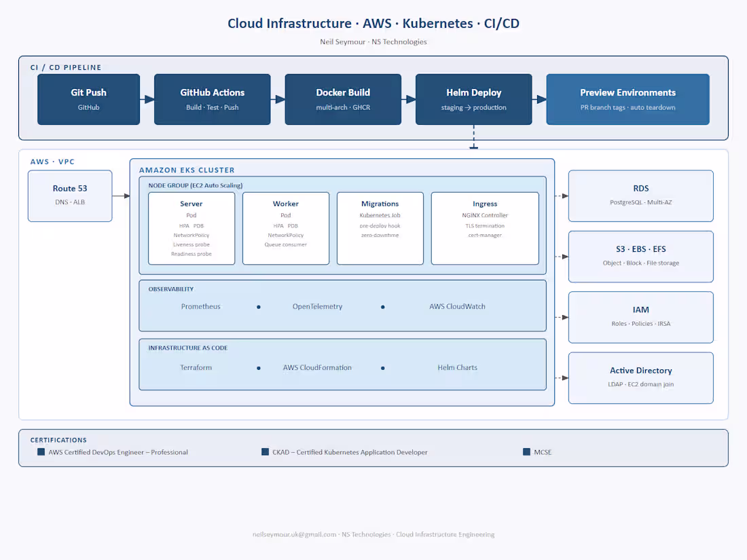
Task: Select the Helm Deploy stage box
Action: click(473, 99)
